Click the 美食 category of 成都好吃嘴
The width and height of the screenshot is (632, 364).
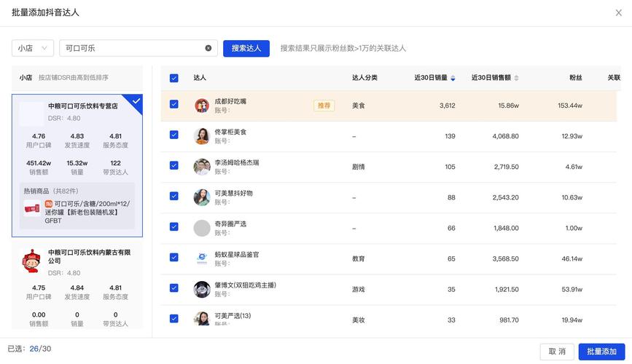[359, 106]
